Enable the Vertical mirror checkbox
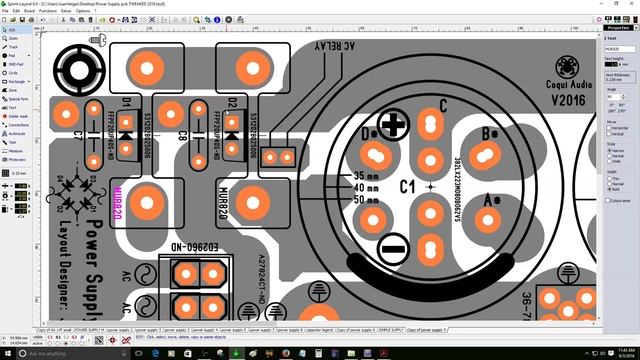Image resolution: width=640 pixels, height=360 pixels. (x=609, y=133)
